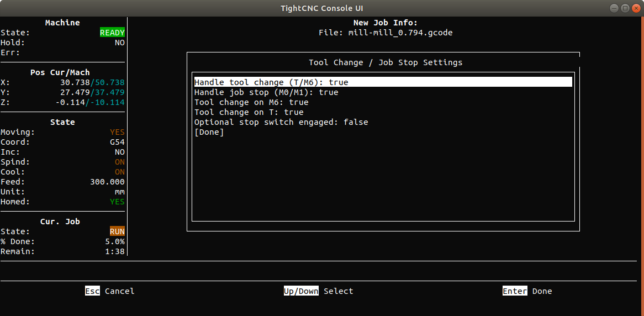
Task: Click the Feed value 300.000
Action: pyautogui.click(x=107, y=182)
